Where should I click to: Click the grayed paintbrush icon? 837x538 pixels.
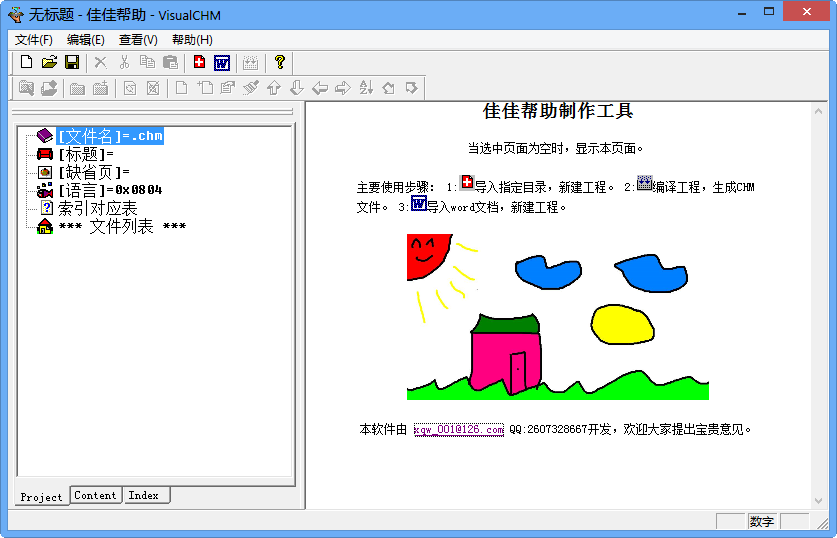coord(250,88)
